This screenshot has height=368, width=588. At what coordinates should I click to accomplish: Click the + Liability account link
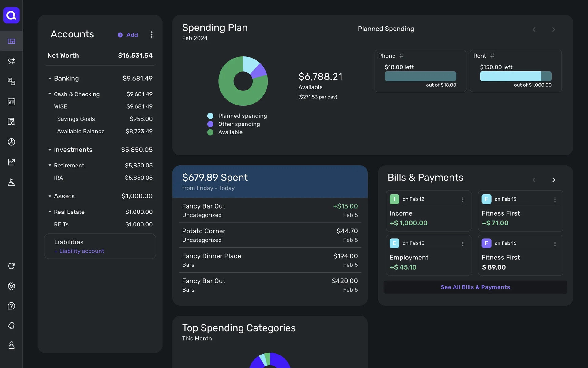[79, 251]
